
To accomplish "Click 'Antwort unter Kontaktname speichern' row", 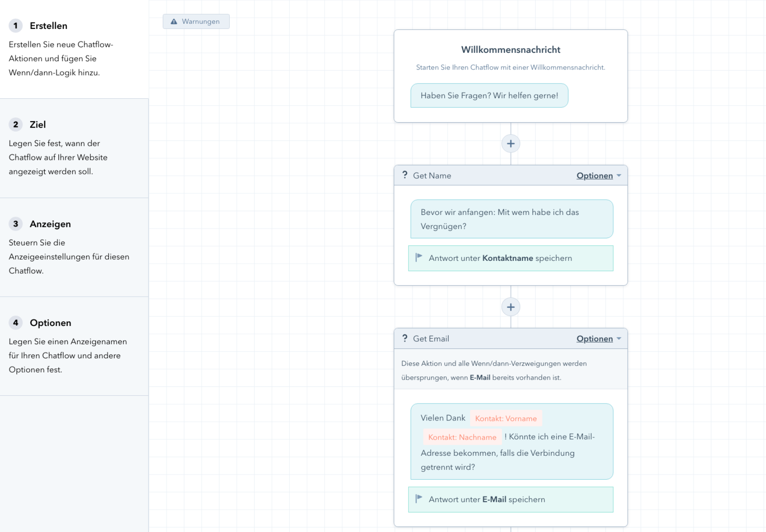I will 511,258.
